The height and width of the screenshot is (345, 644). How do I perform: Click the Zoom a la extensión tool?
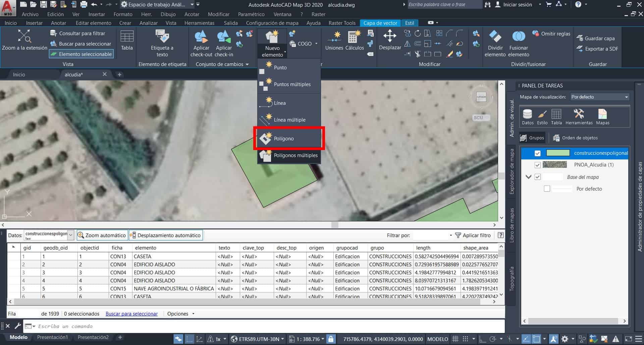coord(24,40)
